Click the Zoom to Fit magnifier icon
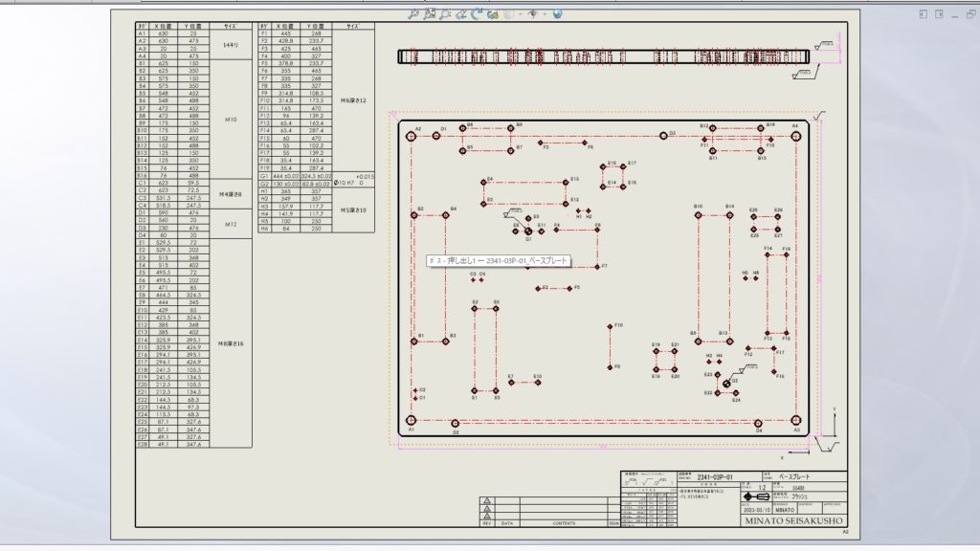 pos(412,15)
